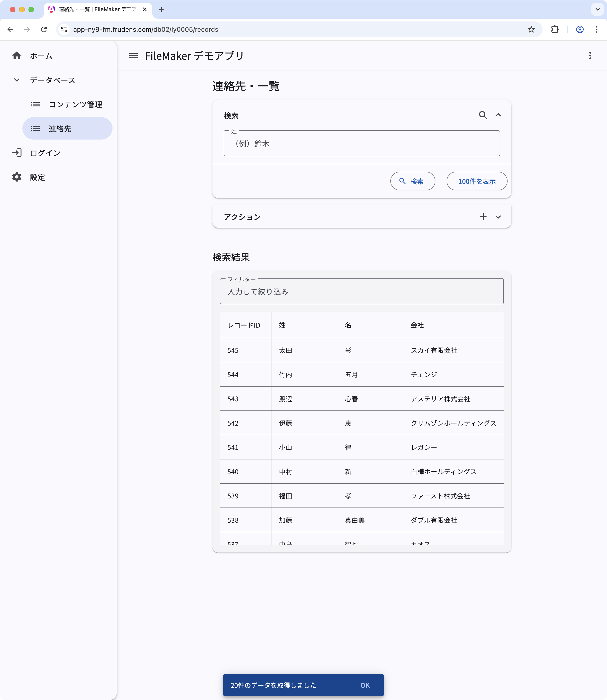Open Chrome's three-dot menu
Image resolution: width=607 pixels, height=700 pixels.
[x=596, y=29]
